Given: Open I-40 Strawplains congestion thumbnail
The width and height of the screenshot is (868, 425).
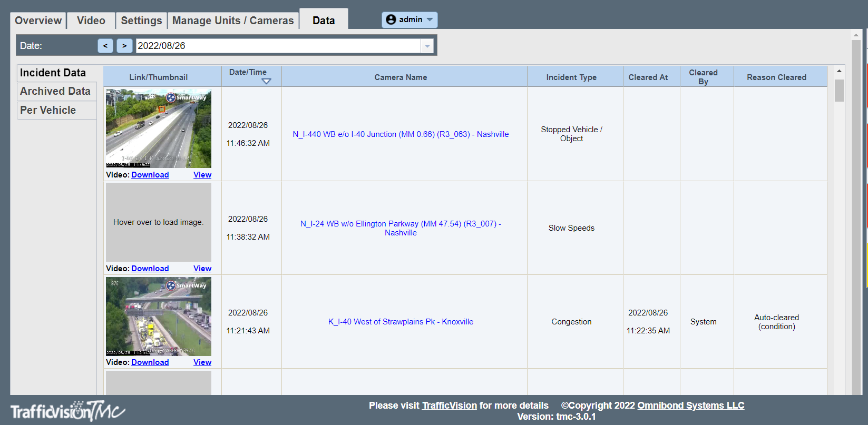Looking at the screenshot, I should (x=159, y=317).
